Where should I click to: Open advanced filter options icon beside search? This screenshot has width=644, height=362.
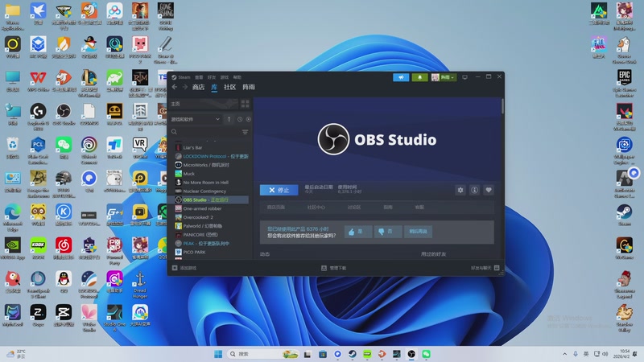(x=246, y=132)
